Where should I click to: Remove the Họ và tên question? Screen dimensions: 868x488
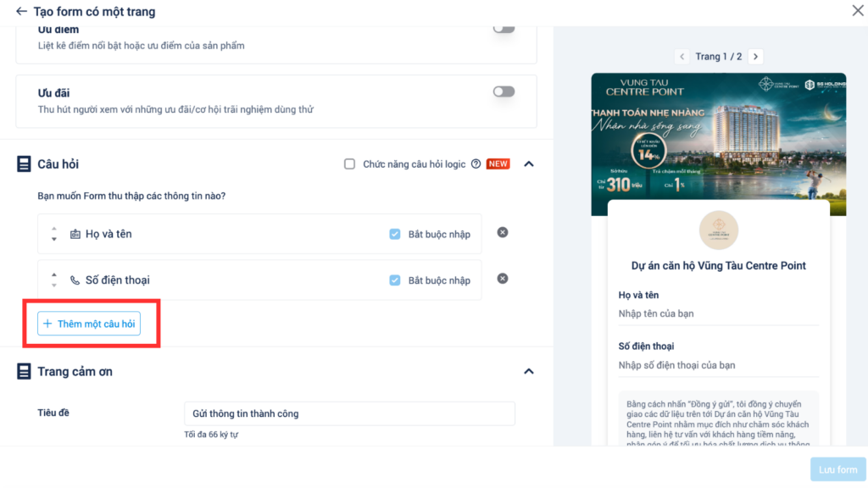coord(502,232)
